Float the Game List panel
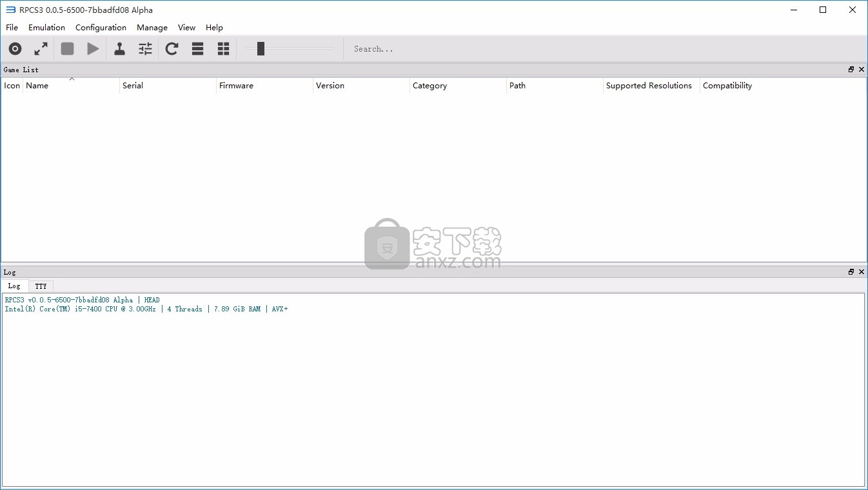Image resolution: width=868 pixels, height=490 pixels. pyautogui.click(x=851, y=69)
